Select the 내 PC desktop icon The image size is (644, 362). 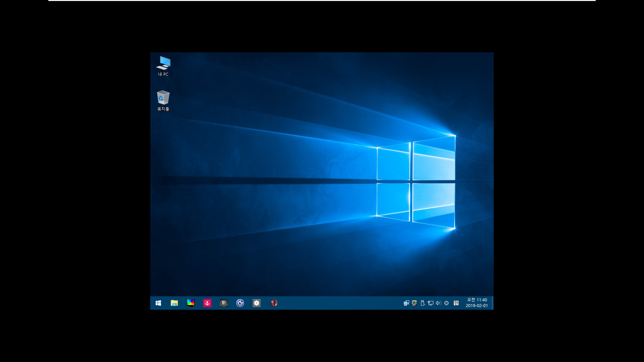(163, 66)
